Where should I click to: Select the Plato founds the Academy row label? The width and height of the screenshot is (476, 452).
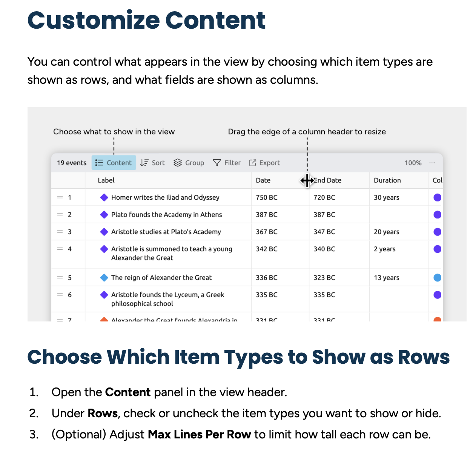(166, 215)
